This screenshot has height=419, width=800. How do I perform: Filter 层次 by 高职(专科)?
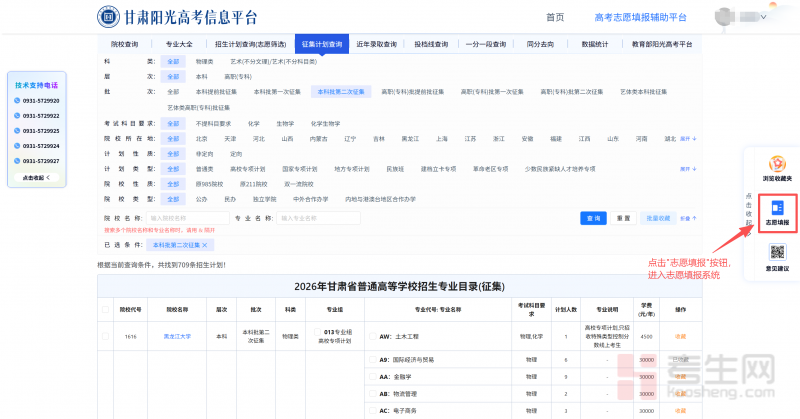click(238, 77)
